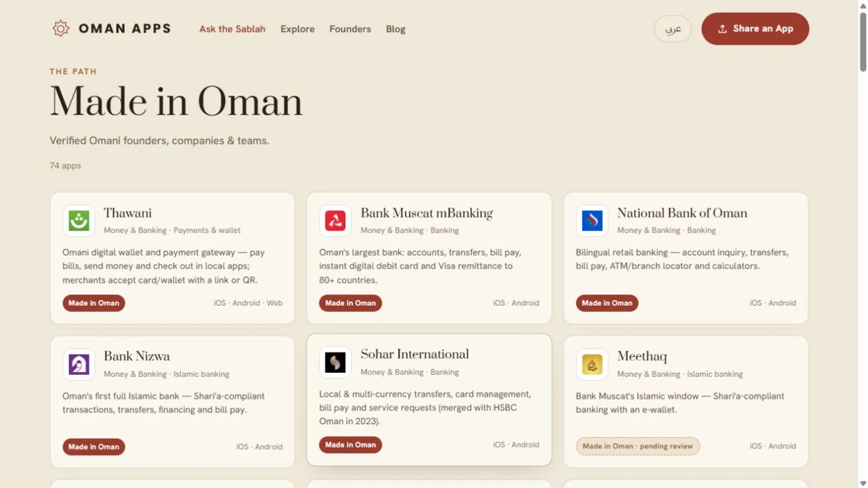Viewport: 868px width, 488px height.
Task: Click Bank Nizwa's 'Money & Banking · Islamic banking' text
Action: [x=166, y=374]
